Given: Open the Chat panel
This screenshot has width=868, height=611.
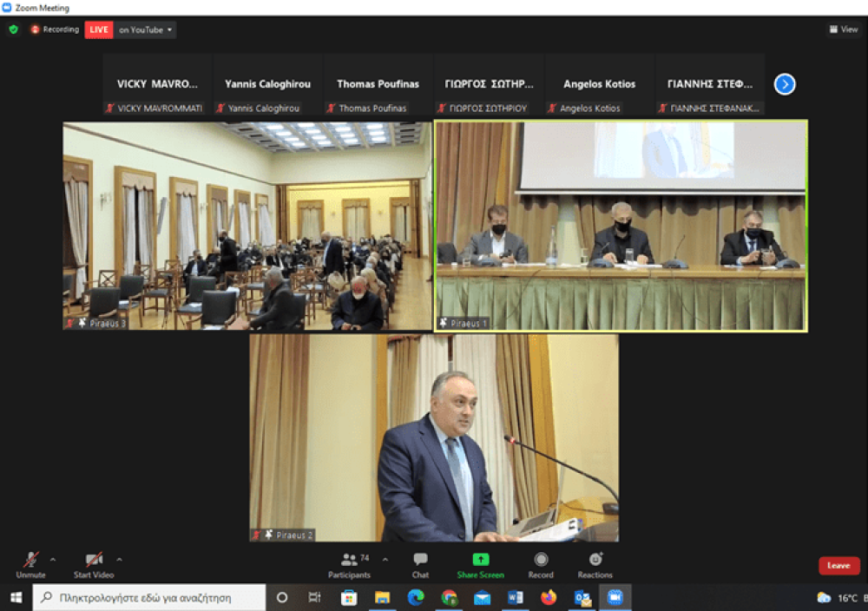Looking at the screenshot, I should tap(420, 565).
